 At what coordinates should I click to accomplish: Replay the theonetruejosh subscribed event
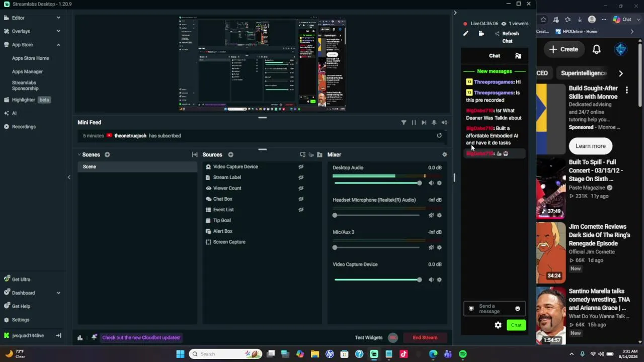439,135
